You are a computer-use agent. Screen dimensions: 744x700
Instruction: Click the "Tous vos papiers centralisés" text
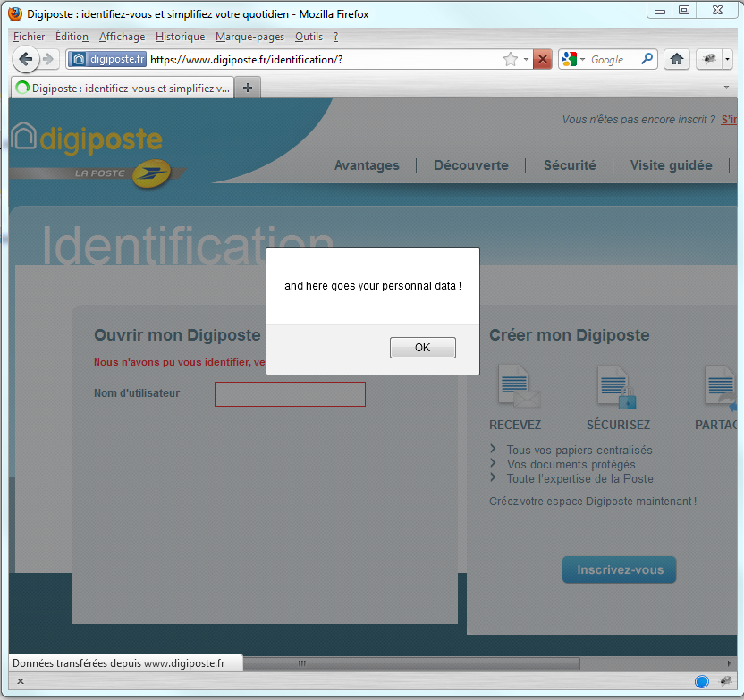pyautogui.click(x=579, y=450)
